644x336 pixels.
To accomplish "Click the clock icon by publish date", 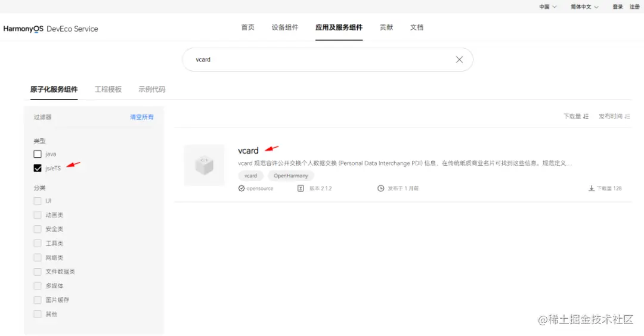I will coord(380,188).
